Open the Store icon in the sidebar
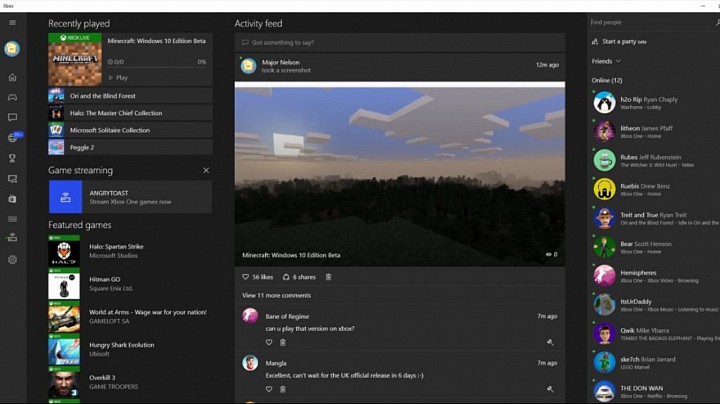The image size is (720, 404). pyautogui.click(x=12, y=199)
